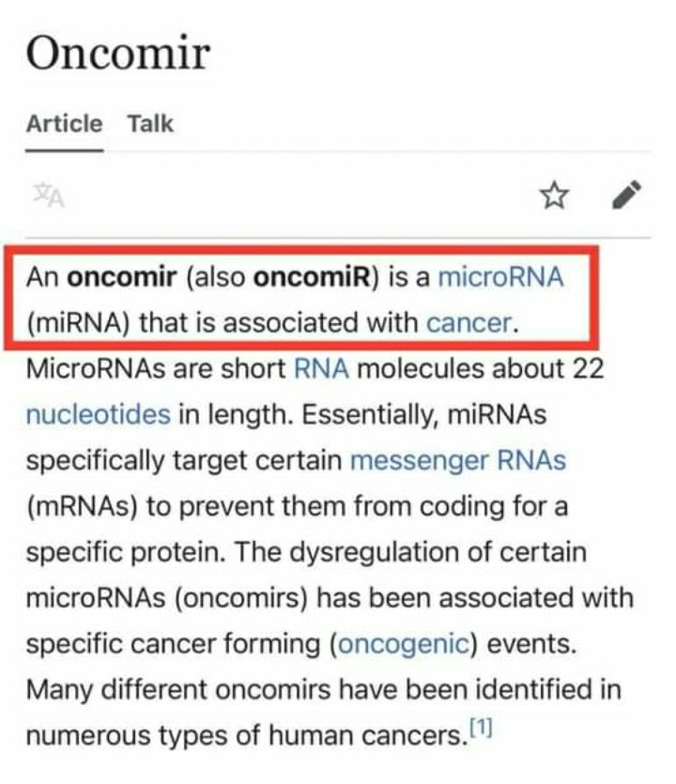The width and height of the screenshot is (676, 784).
Task: Open the cancer hyperlink
Action: pos(469,323)
